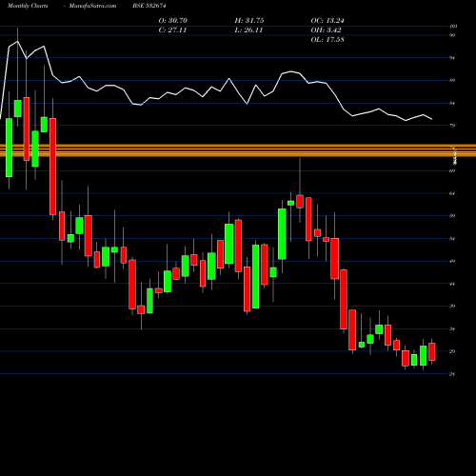Open the MunafaSutra.com link text
The width and height of the screenshot is (476, 476).
pyautogui.click(x=92, y=6)
